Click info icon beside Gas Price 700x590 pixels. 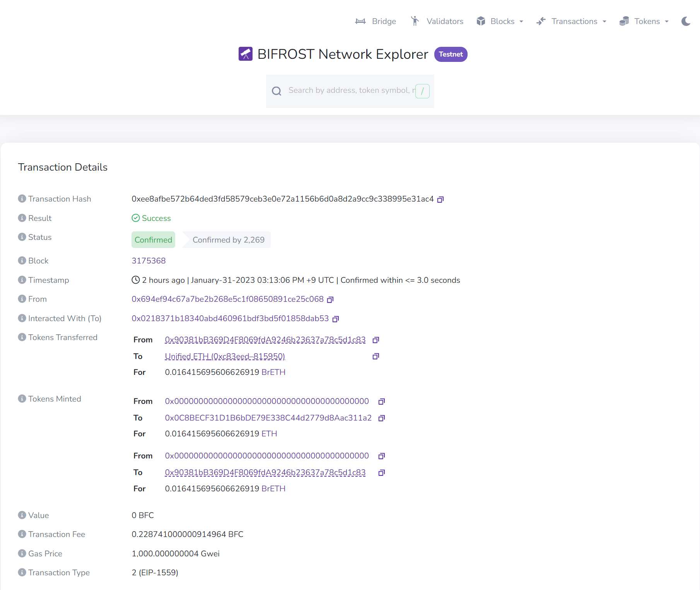pos(22,553)
